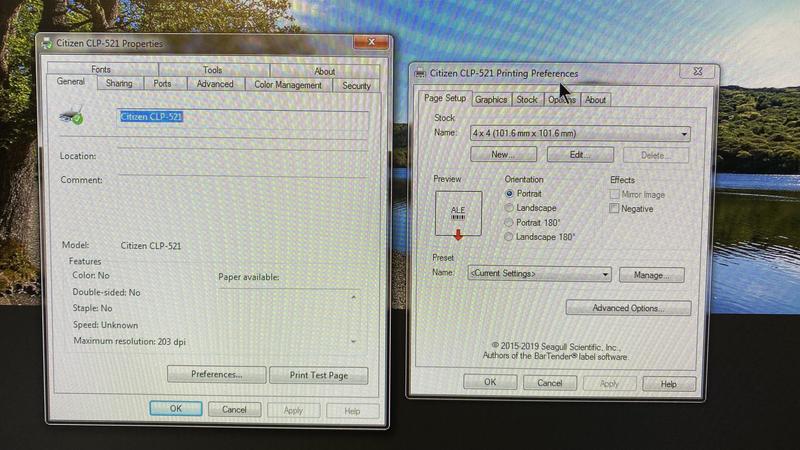
Task: Open the Color Management tab
Action: pos(288,85)
